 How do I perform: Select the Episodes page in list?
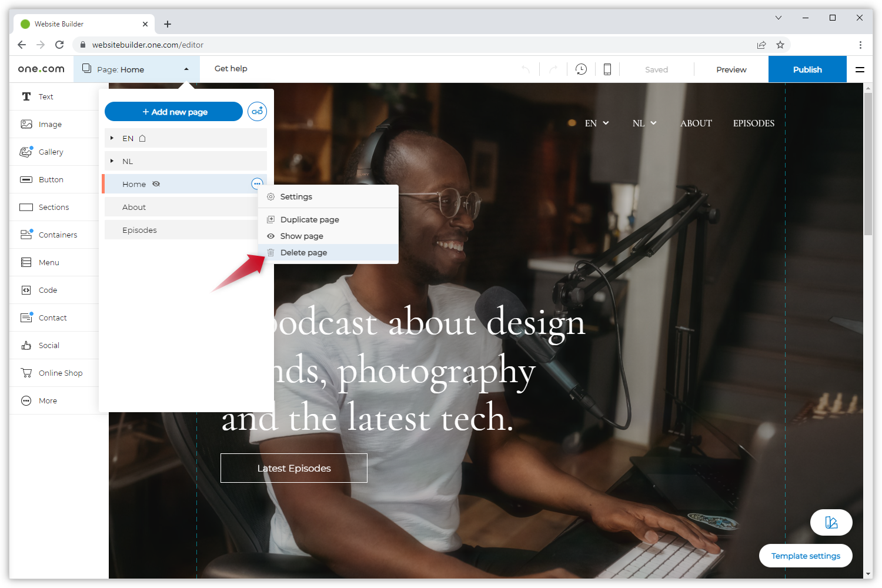click(139, 230)
